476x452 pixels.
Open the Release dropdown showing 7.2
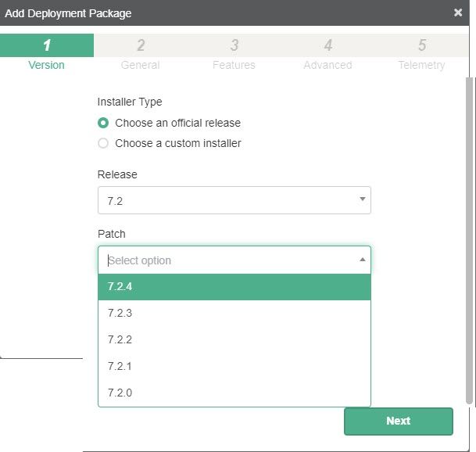click(x=227, y=200)
